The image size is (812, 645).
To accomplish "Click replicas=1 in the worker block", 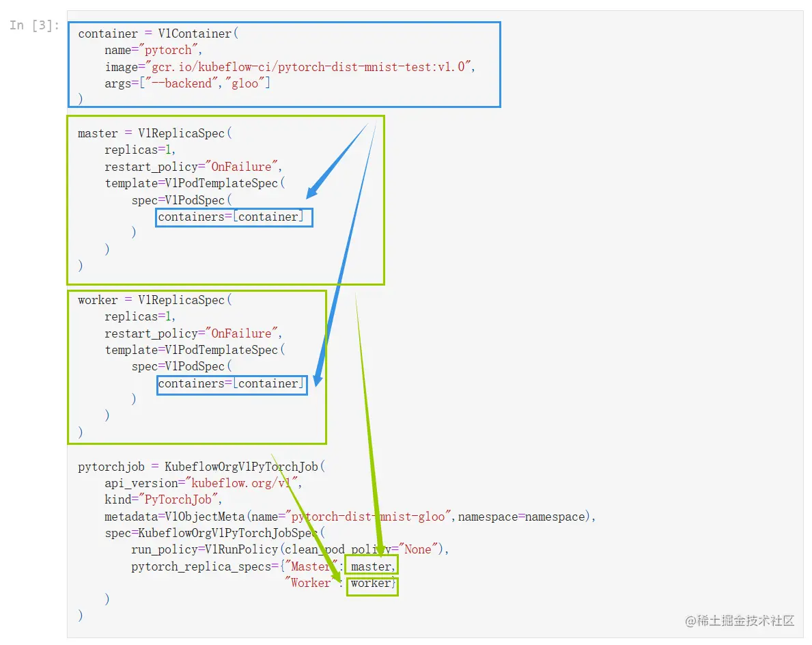I will (x=140, y=316).
